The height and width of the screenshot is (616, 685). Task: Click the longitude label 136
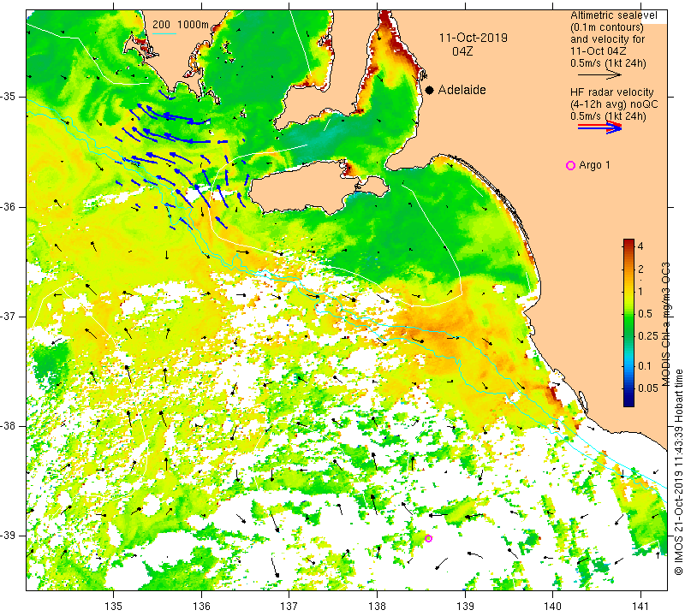pyautogui.click(x=201, y=606)
